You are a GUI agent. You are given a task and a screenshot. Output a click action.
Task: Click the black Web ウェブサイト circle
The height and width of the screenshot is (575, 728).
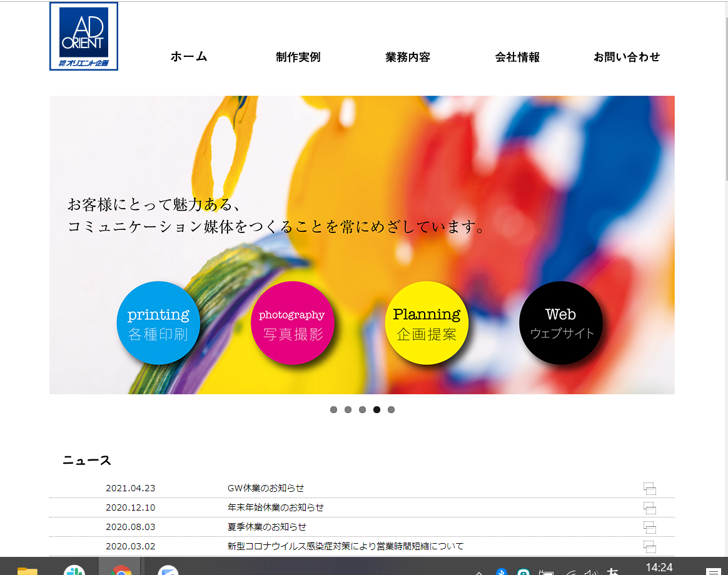point(561,323)
